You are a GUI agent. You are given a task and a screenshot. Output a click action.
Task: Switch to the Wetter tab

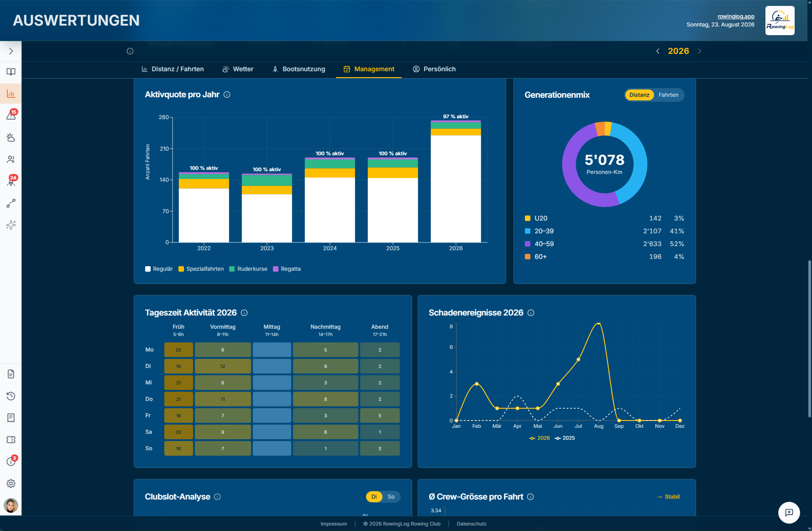coord(238,69)
